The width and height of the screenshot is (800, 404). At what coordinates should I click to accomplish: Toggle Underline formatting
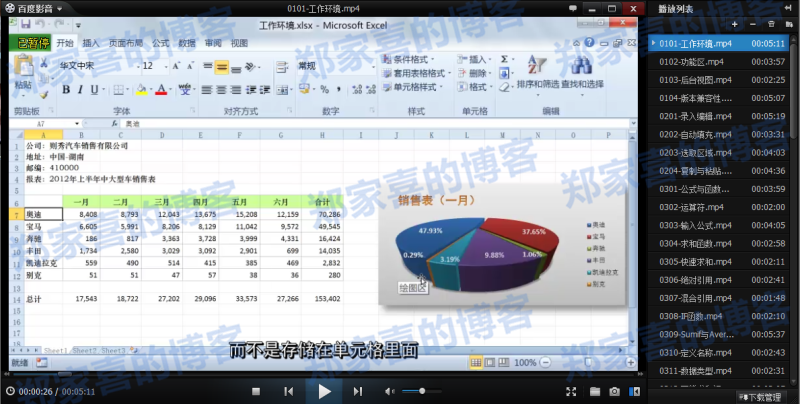94,90
